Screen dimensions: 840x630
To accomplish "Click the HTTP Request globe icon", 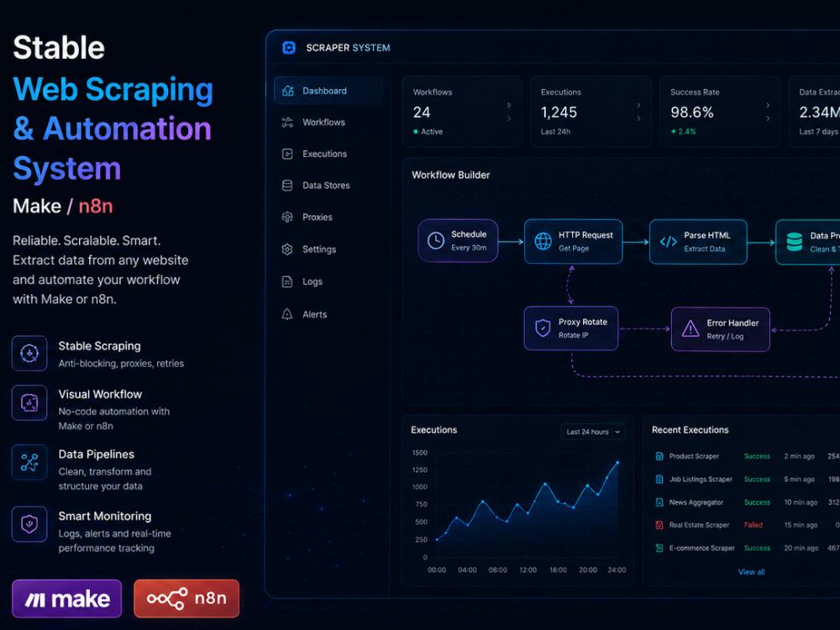I will tap(543, 241).
